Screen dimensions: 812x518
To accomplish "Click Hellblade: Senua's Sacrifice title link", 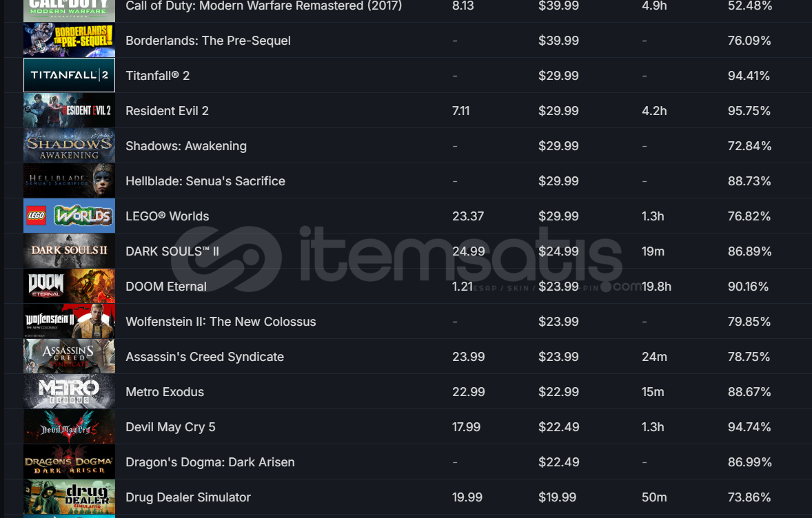I will [205, 181].
